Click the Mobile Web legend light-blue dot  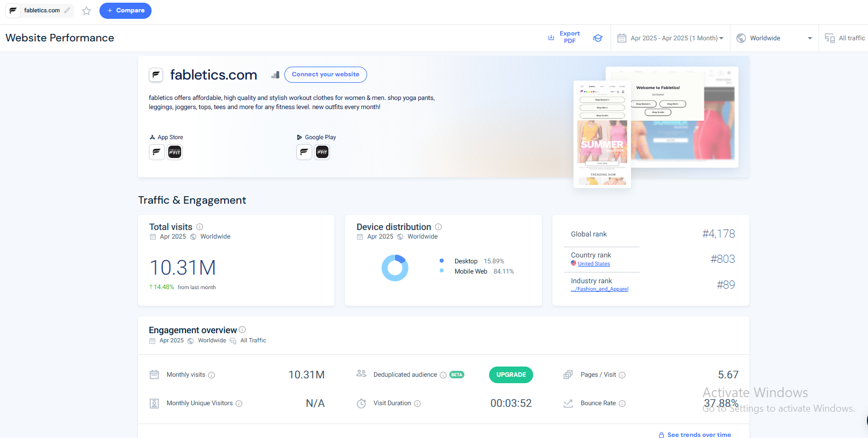point(442,271)
